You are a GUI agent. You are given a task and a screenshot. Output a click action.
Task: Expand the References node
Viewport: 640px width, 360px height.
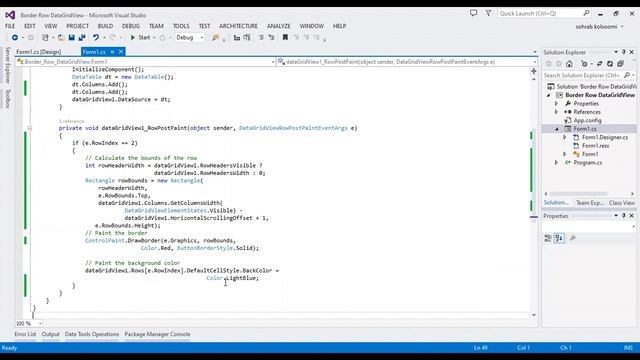click(556, 112)
